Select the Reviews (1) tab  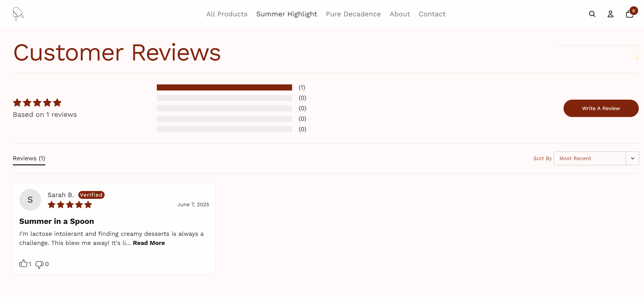pos(29,158)
